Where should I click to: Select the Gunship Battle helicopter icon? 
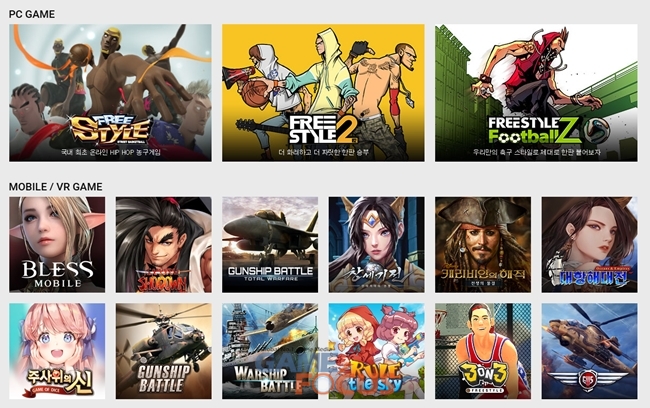pos(164,351)
